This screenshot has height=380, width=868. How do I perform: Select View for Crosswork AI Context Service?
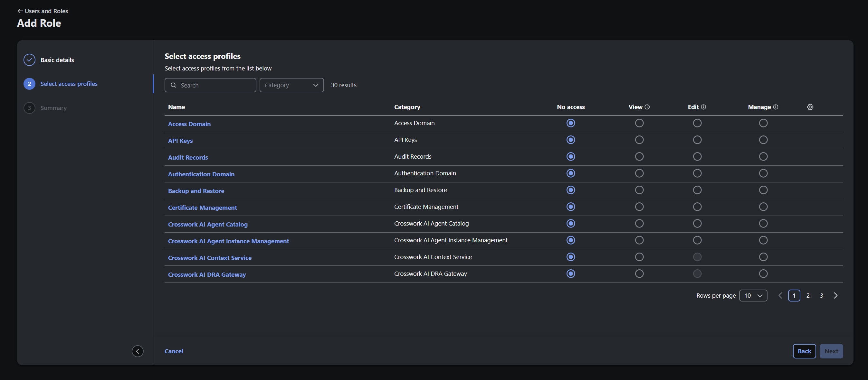coord(639,257)
